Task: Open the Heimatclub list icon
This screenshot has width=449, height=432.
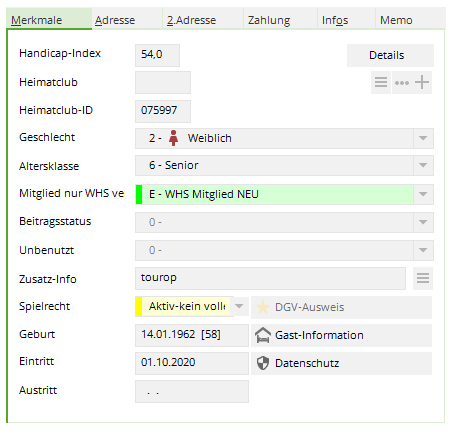Action: coord(381,82)
